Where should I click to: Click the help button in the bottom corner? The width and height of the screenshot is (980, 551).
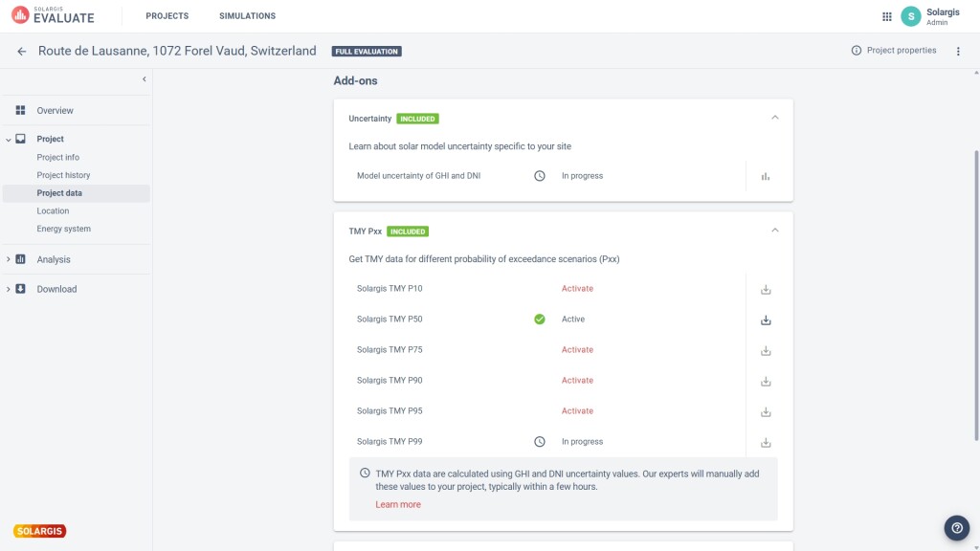[x=956, y=527]
